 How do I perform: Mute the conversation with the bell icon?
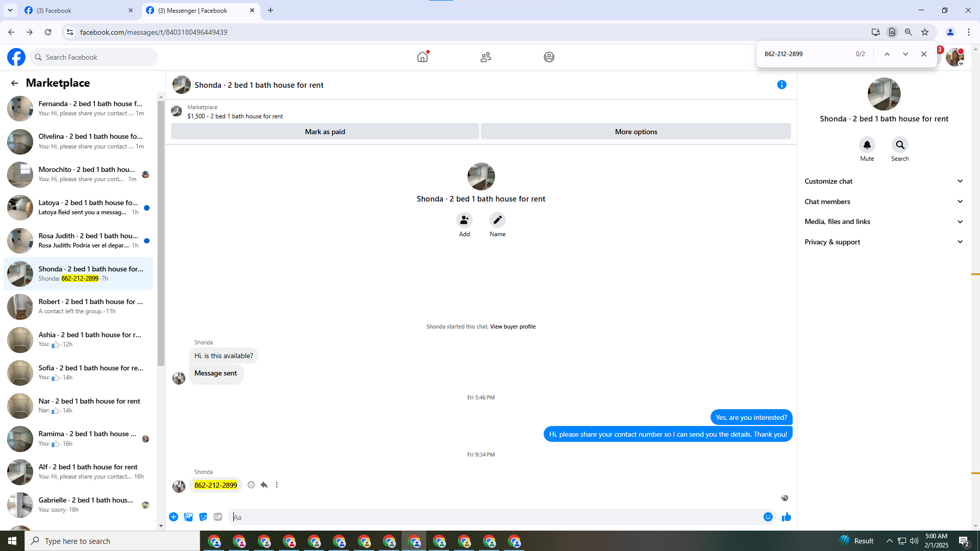pos(867,145)
